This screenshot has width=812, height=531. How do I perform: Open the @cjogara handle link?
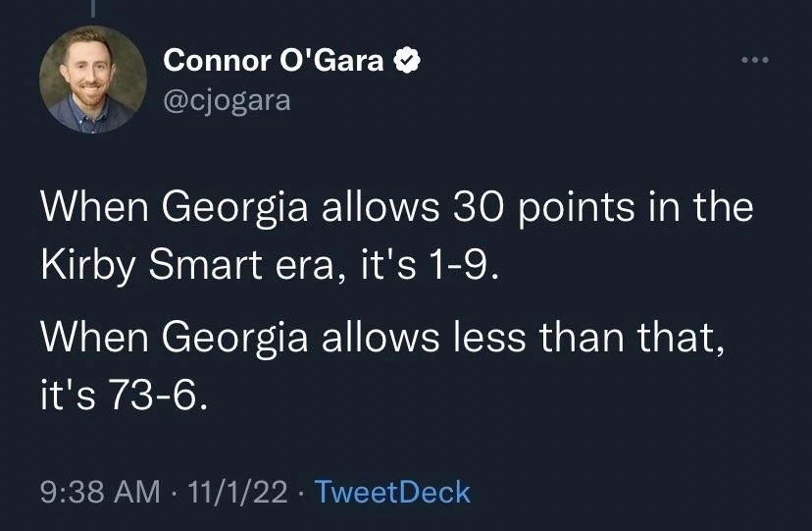point(227,99)
